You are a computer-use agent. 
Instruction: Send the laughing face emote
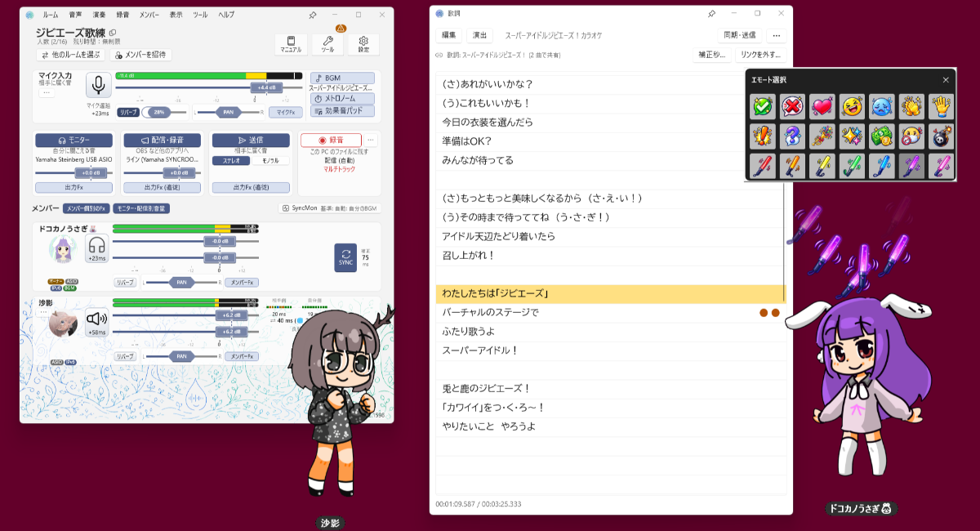[852, 106]
